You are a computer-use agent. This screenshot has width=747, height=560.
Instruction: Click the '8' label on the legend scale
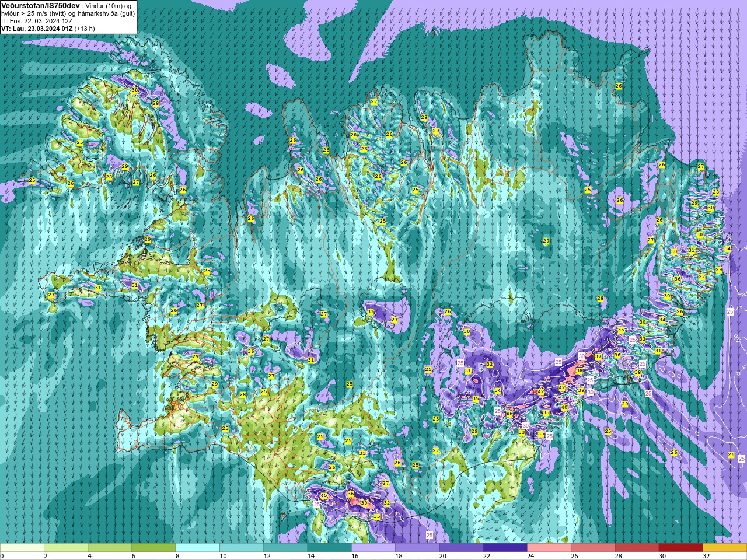coord(176,556)
